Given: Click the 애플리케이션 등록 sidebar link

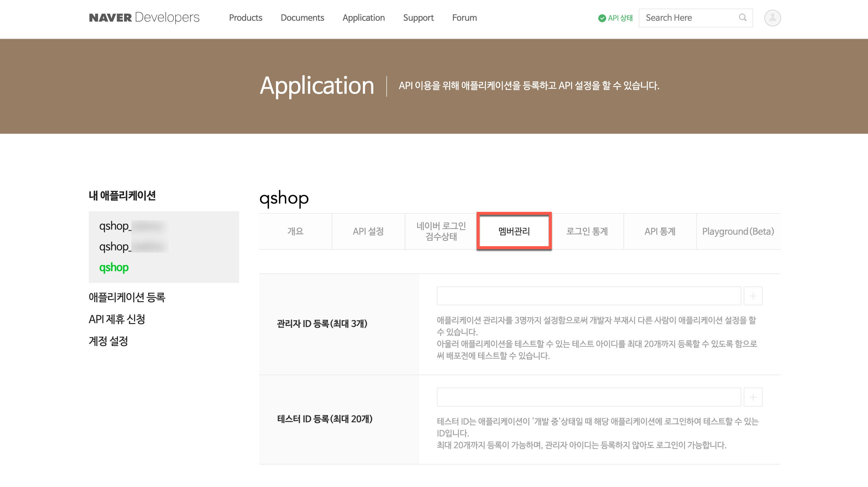Looking at the screenshot, I should pyautogui.click(x=127, y=297).
